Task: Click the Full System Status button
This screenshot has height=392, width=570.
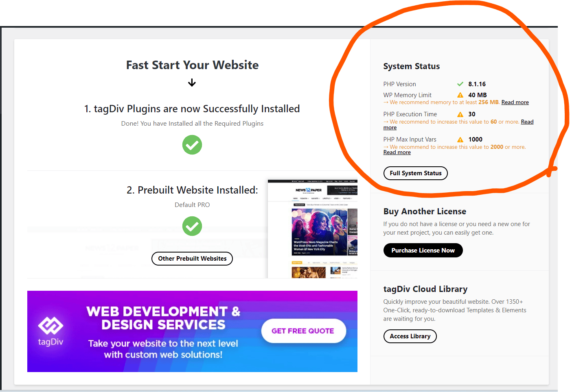Action: 415,173
